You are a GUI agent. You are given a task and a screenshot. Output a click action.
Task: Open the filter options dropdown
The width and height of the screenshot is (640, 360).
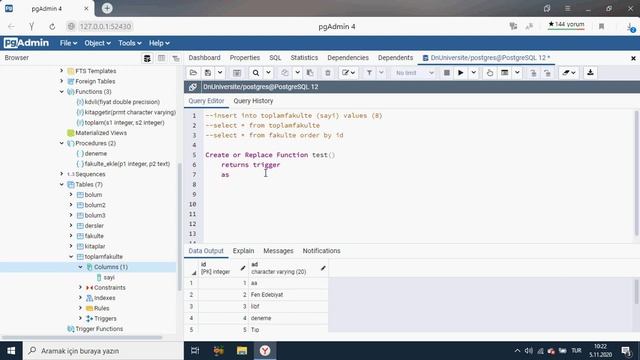[381, 73]
